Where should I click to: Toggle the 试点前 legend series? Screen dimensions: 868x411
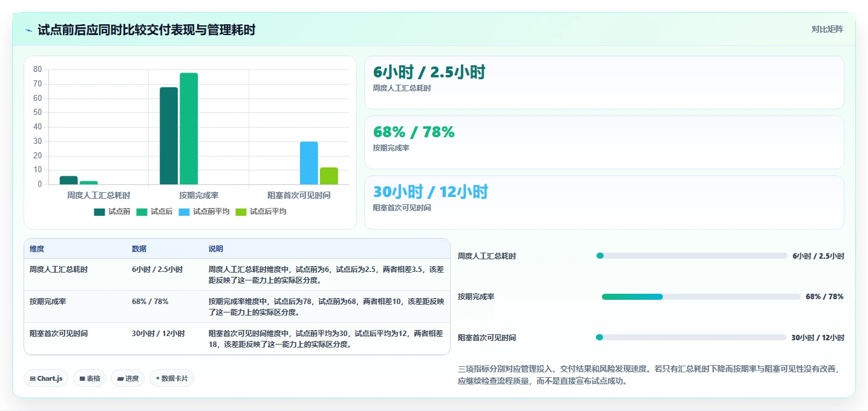pyautogui.click(x=112, y=212)
